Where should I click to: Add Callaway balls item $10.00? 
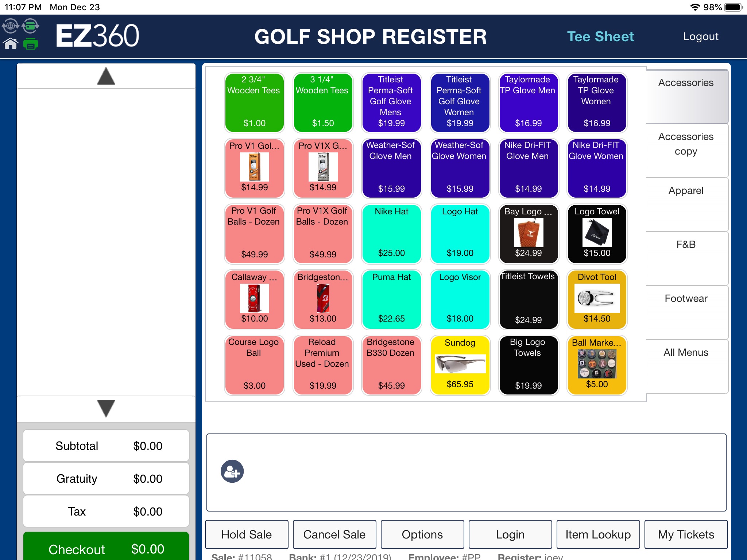pyautogui.click(x=254, y=299)
